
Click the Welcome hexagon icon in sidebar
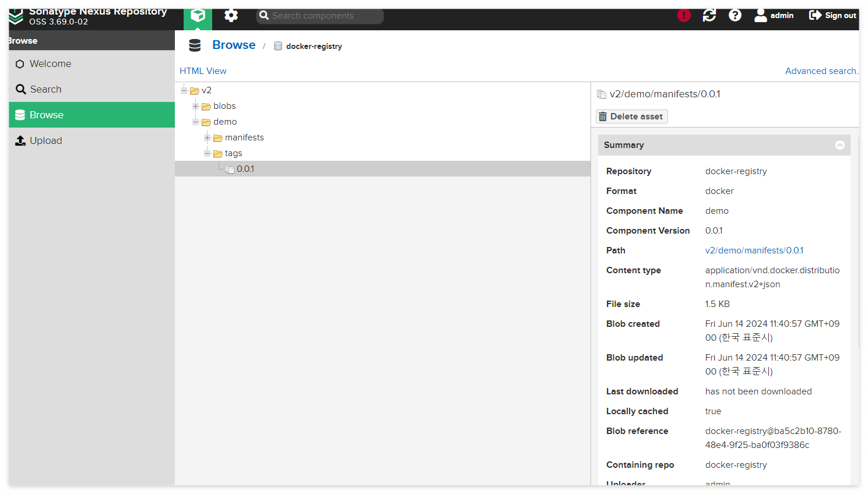click(20, 64)
